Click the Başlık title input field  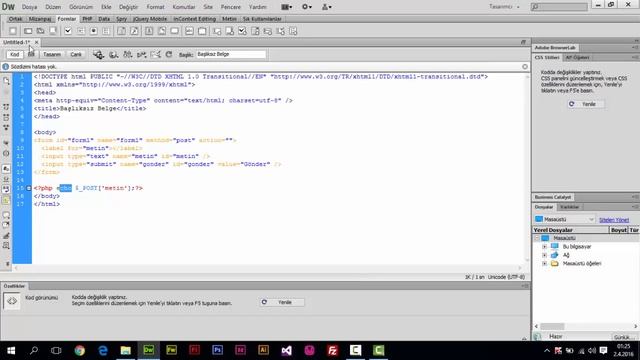[x=231, y=54]
